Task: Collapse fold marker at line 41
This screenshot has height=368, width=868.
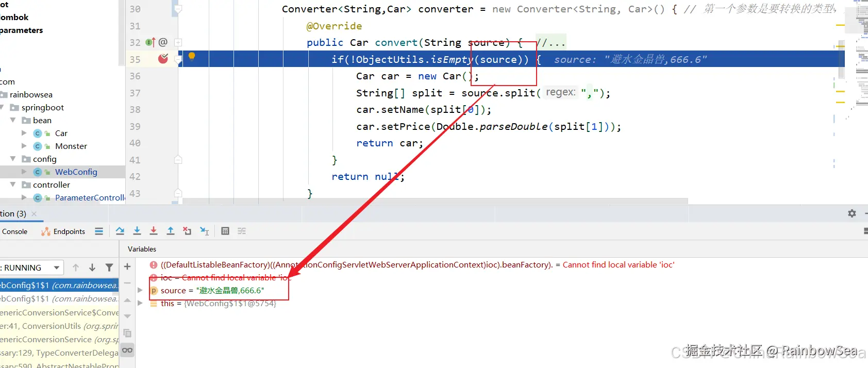Action: click(178, 160)
